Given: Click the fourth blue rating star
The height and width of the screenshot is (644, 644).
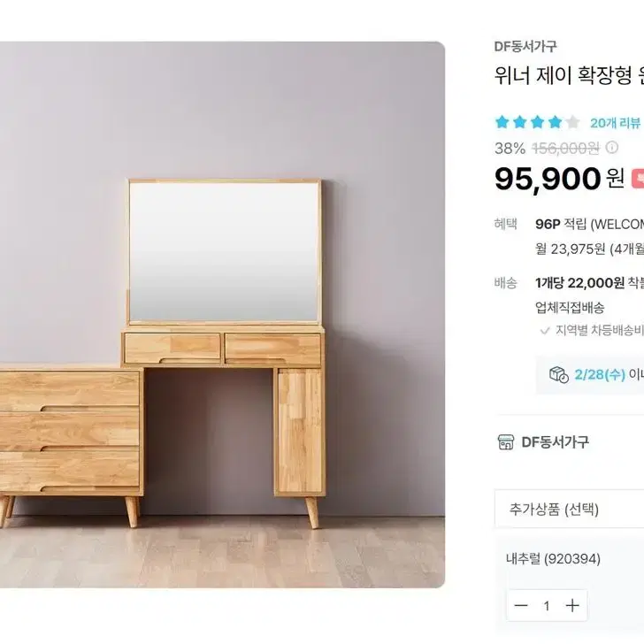Looking at the screenshot, I should coord(555,122).
